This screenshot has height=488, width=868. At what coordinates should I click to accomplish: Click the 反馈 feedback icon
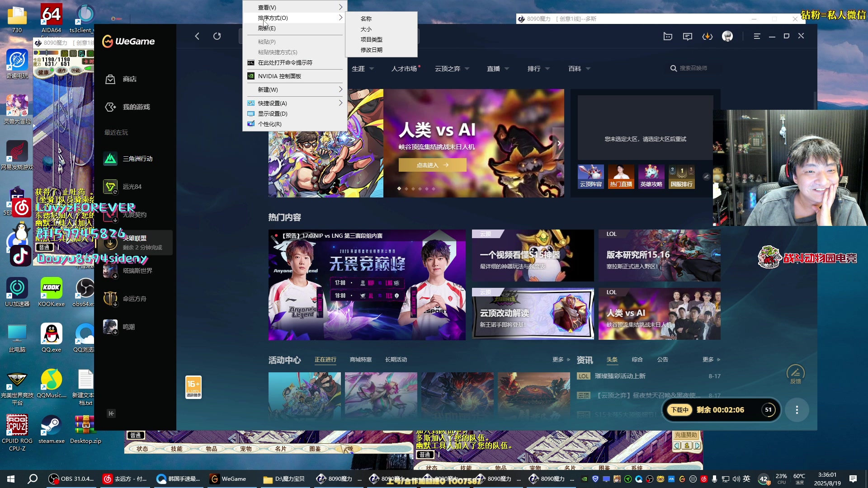(x=796, y=375)
